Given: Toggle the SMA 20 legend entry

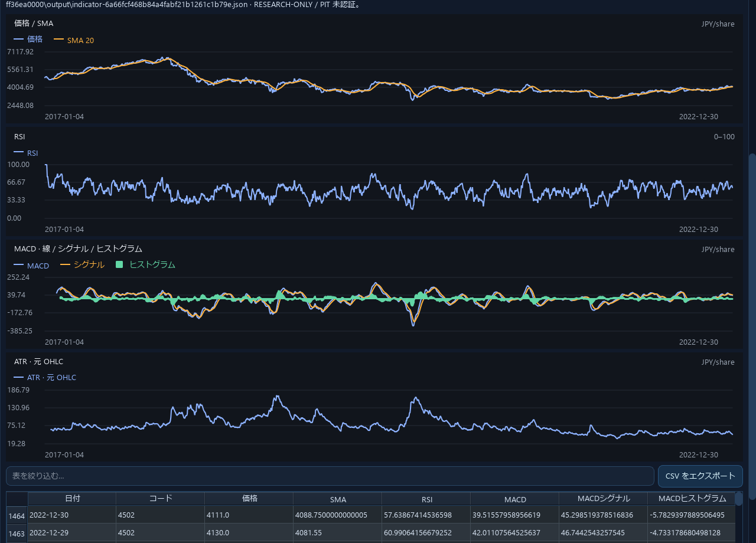Looking at the screenshot, I should point(74,40).
